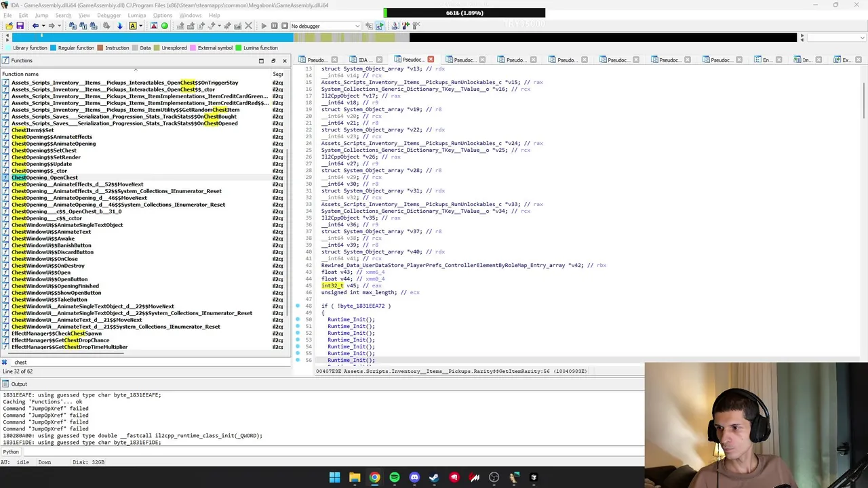Image resolution: width=868 pixels, height=488 pixels.
Task: Jump forward with the right arrow icon
Action: tap(52, 26)
